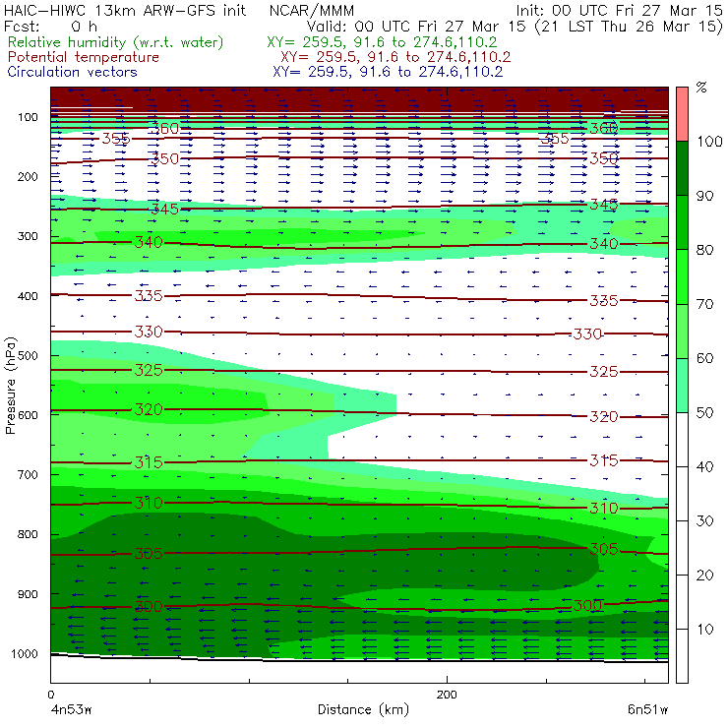The image size is (728, 728).
Task: Click the '600' tick on the pressure axis
Action: point(28,414)
